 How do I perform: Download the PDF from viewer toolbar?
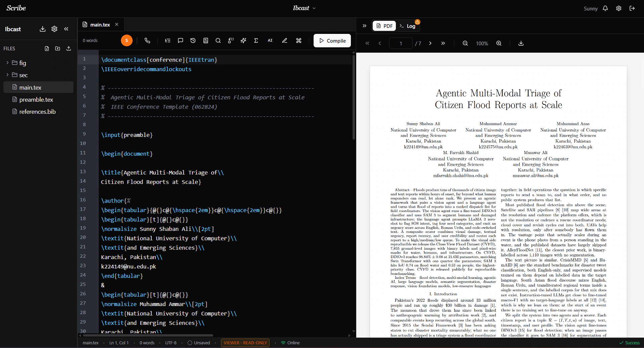tap(521, 43)
